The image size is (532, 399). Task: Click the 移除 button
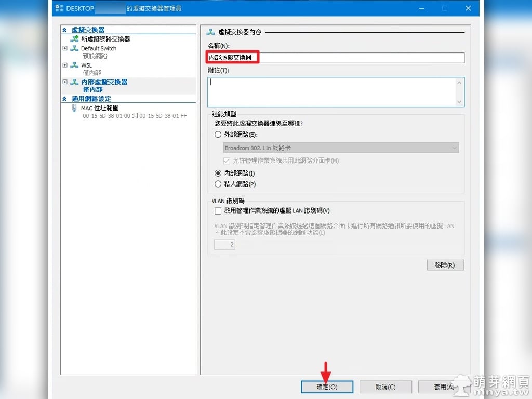445,265
